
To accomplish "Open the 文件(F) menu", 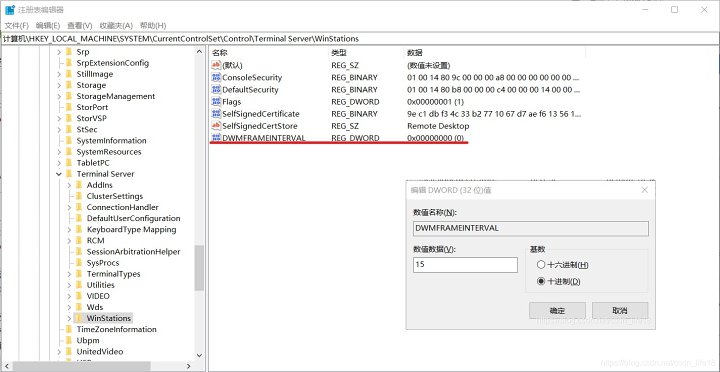I will click(x=16, y=25).
